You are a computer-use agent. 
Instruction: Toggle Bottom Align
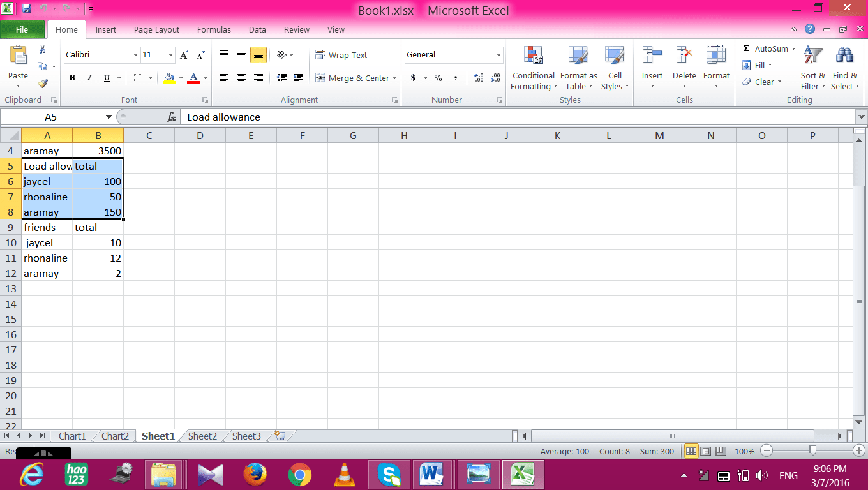[258, 56]
